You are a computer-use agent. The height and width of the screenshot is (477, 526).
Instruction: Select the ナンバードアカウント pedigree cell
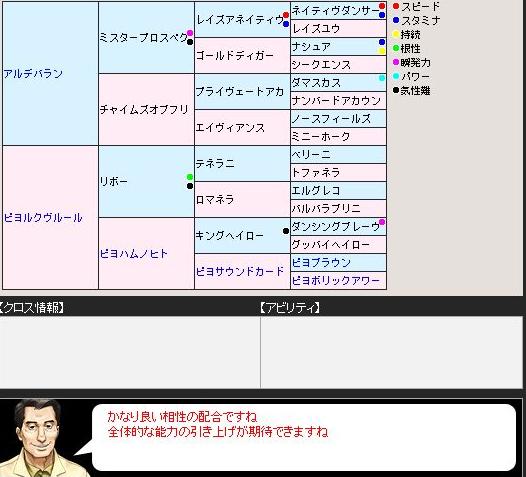pos(338,101)
